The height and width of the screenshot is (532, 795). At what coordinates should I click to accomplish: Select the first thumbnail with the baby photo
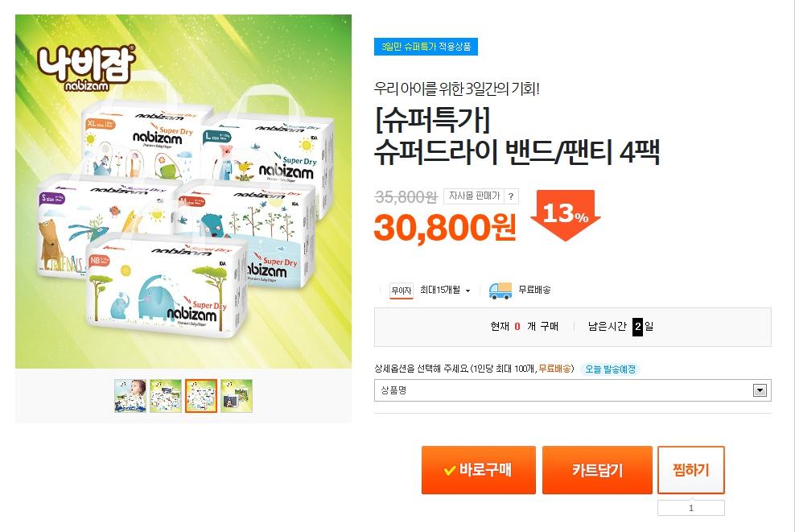130,395
